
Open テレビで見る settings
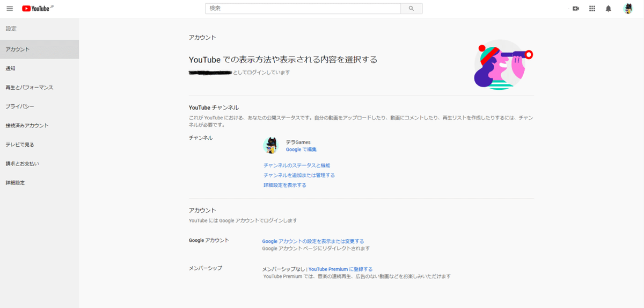point(39,145)
